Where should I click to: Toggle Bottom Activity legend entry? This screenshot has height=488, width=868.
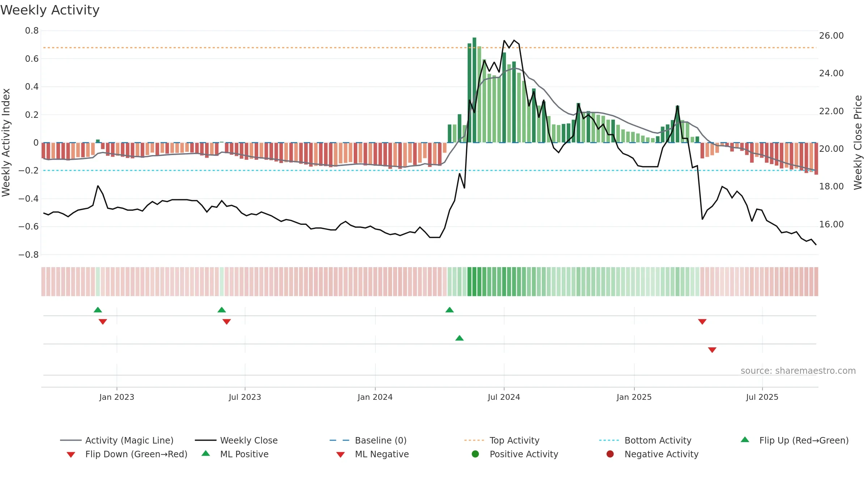click(645, 440)
